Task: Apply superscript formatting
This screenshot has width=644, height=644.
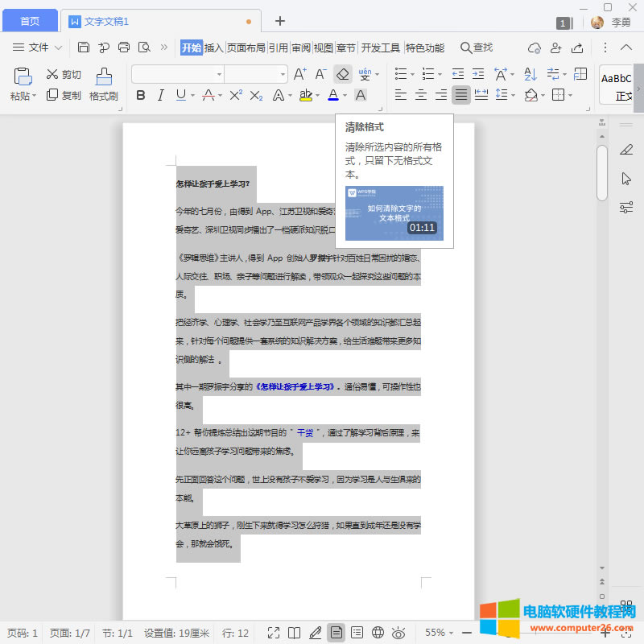Action: [x=235, y=95]
